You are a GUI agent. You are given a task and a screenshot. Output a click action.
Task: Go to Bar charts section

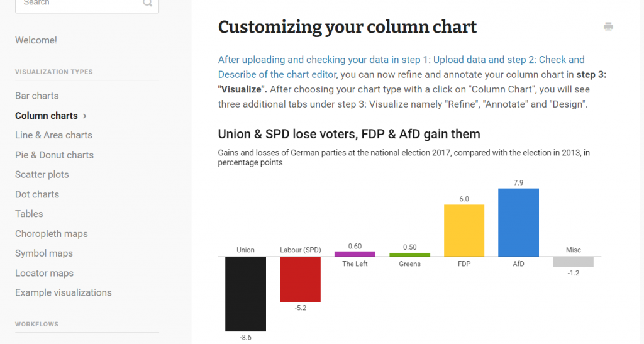37,96
